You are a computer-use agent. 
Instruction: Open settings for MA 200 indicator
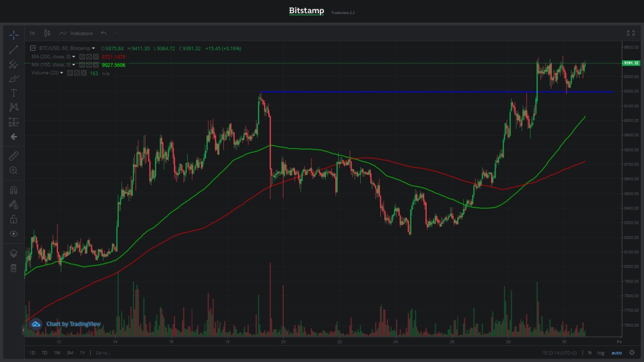[88, 57]
